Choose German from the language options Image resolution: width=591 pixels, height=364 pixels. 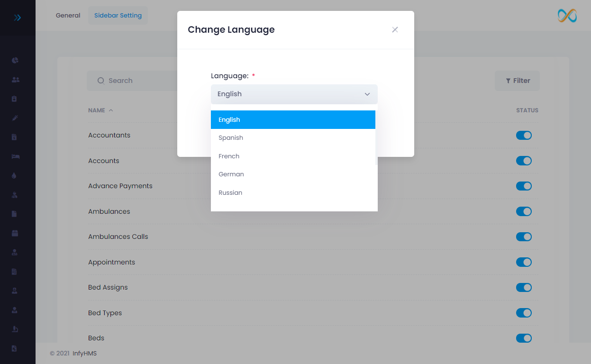(x=231, y=174)
